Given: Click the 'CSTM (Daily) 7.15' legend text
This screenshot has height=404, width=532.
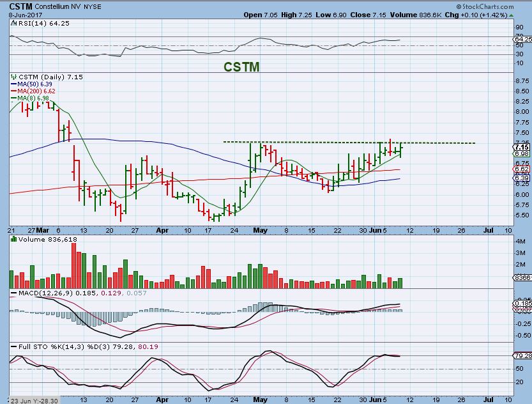Looking at the screenshot, I should [50, 77].
